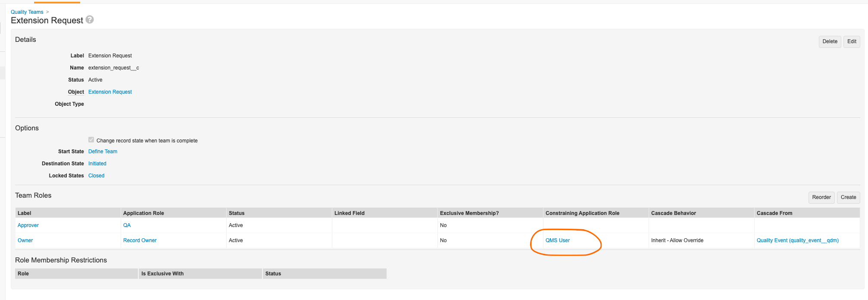Click Reorder in Team Roles
The height and width of the screenshot is (300, 868).
coord(821,197)
